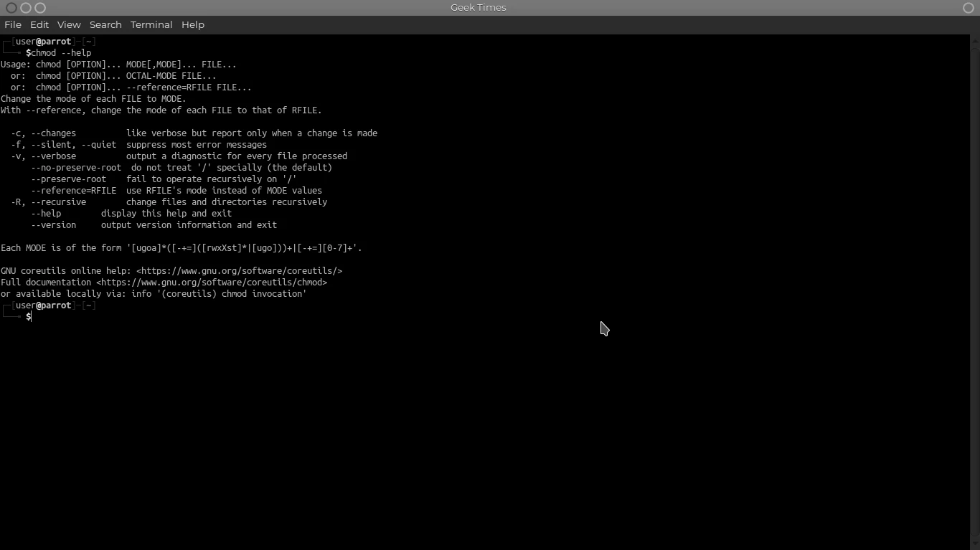Open the Terminal menu

pyautogui.click(x=151, y=24)
